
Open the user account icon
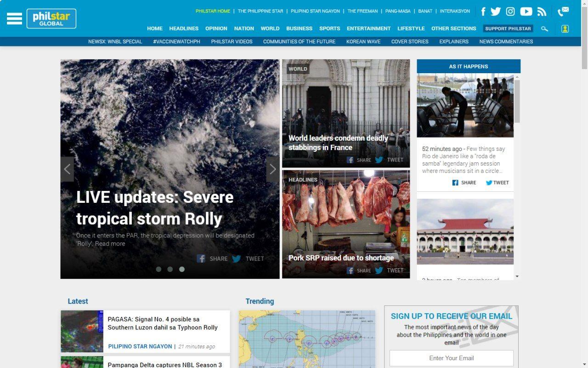click(x=565, y=29)
